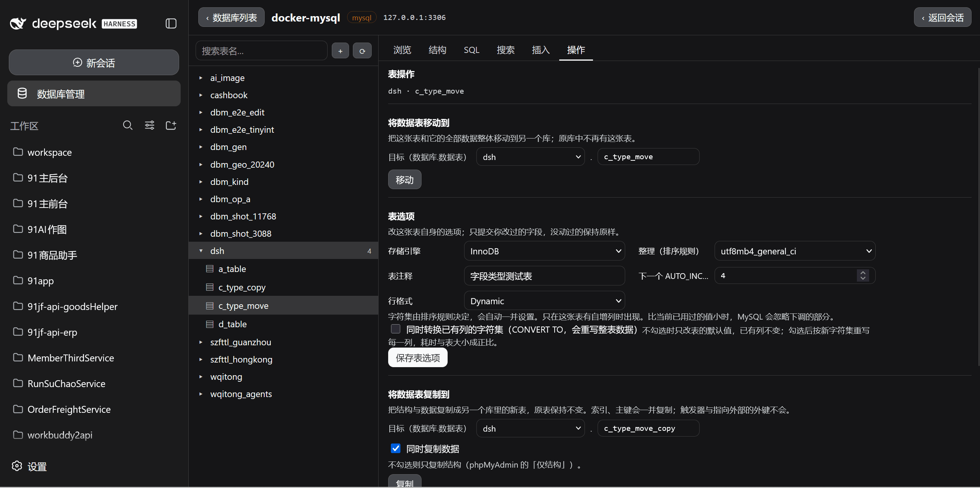Click folder icon of 91AI作图

18,229
